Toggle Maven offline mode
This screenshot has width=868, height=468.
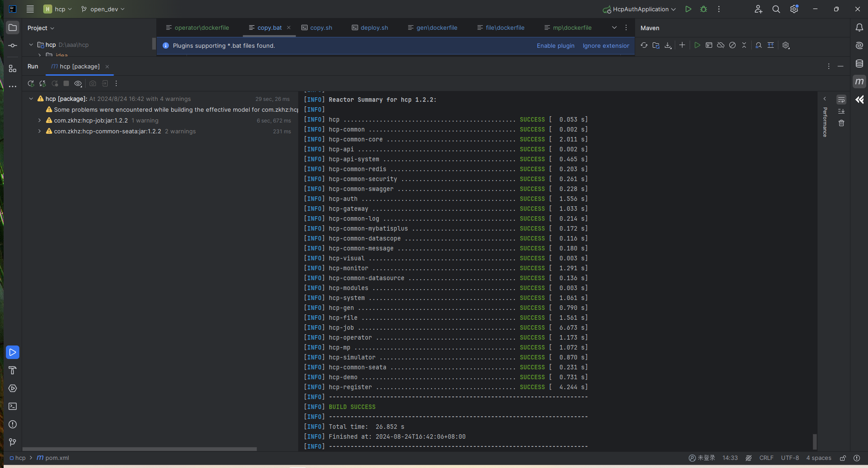[x=721, y=45]
